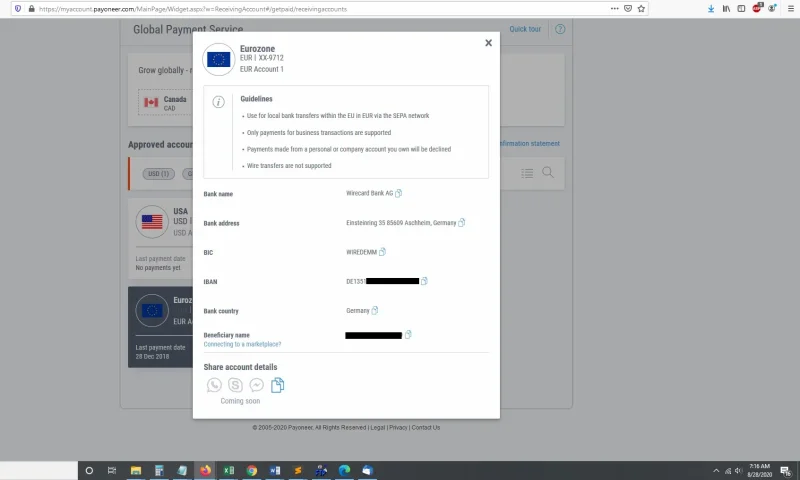
Task: Switch to list view icon
Action: pyautogui.click(x=527, y=173)
